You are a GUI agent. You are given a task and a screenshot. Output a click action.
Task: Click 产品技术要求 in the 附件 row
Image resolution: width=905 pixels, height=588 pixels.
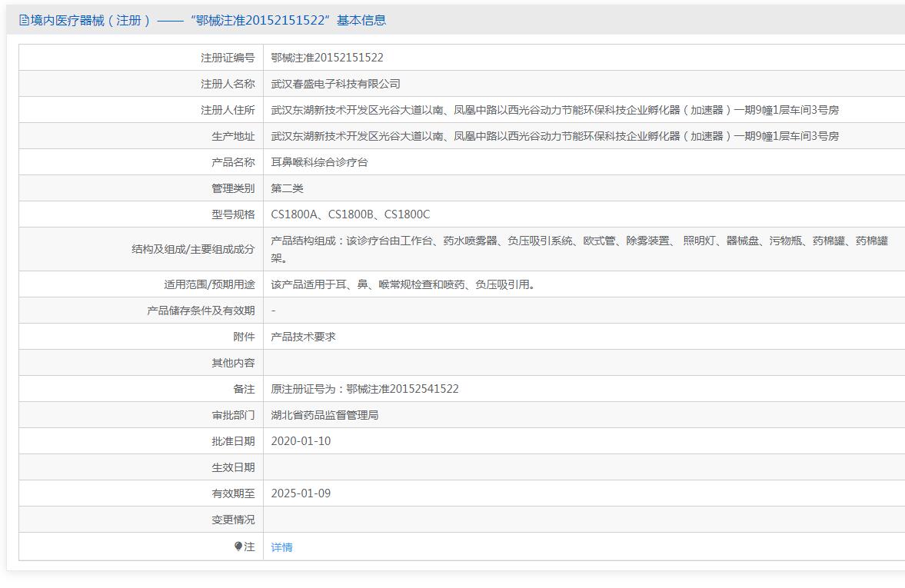pyautogui.click(x=303, y=337)
